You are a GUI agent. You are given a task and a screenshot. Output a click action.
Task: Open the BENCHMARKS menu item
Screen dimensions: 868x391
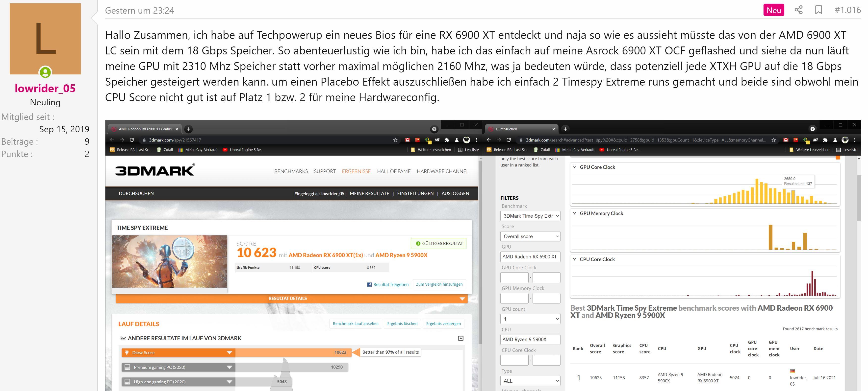pos(291,171)
